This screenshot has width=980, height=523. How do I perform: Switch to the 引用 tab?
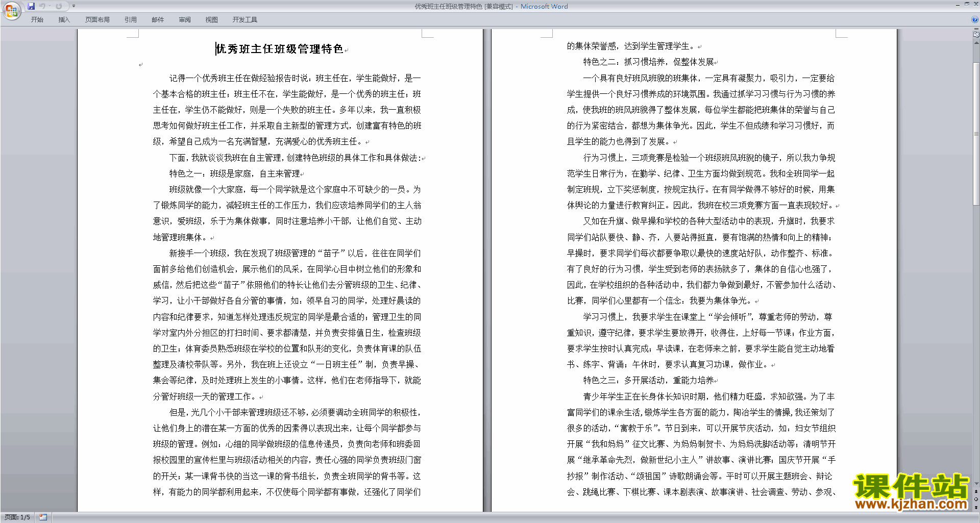click(131, 19)
